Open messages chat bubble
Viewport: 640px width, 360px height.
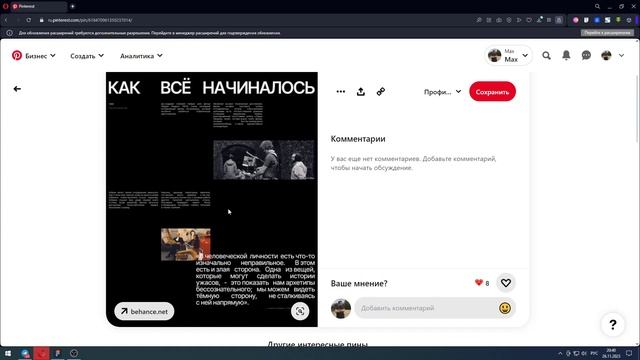(x=586, y=56)
